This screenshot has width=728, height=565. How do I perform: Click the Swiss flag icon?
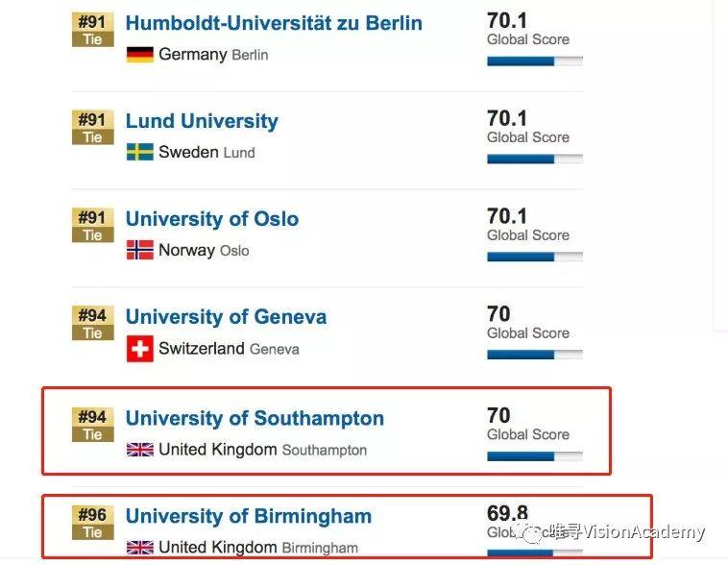click(139, 349)
